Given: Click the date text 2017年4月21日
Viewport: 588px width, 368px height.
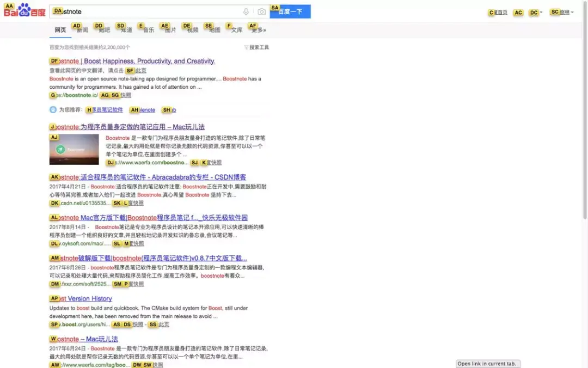Looking at the screenshot, I should pos(68,187).
